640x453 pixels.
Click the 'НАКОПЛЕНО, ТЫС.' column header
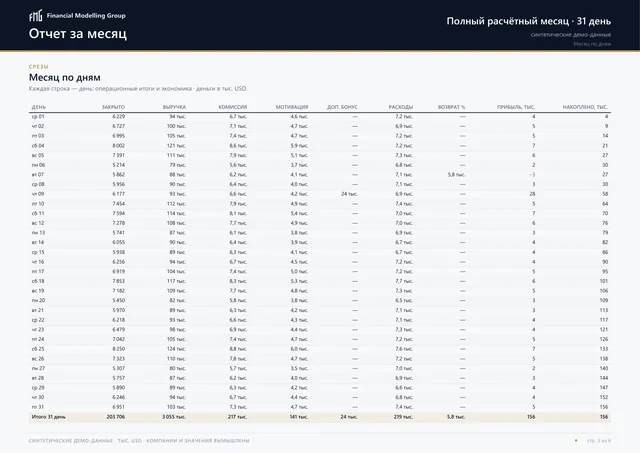pos(585,107)
